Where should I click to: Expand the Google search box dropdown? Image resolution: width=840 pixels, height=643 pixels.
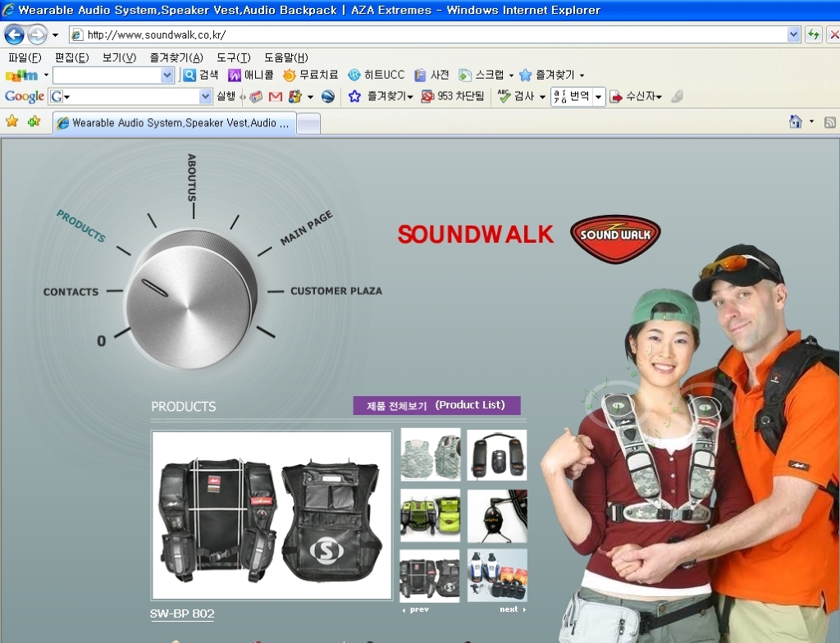(205, 97)
